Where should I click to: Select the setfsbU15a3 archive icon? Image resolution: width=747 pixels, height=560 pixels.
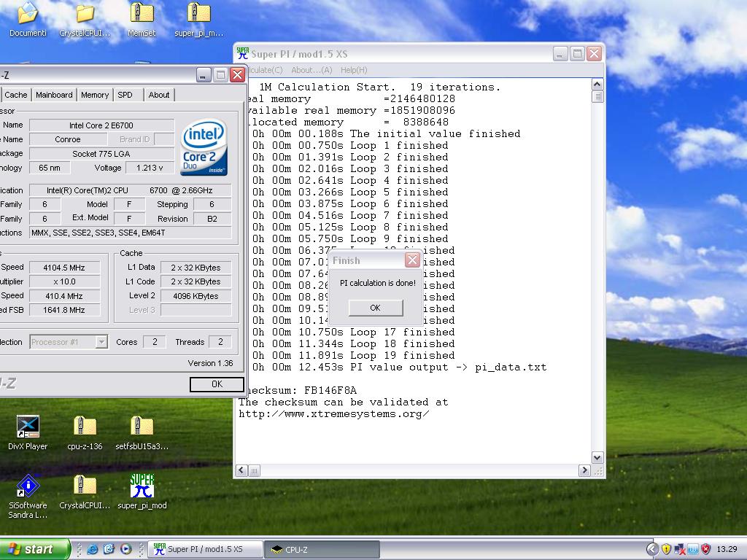pyautogui.click(x=142, y=432)
